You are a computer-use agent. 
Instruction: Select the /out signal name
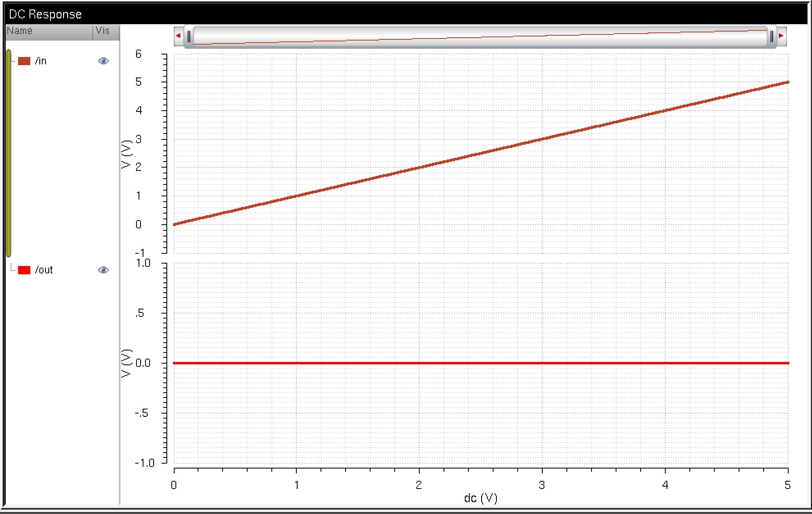click(x=44, y=270)
